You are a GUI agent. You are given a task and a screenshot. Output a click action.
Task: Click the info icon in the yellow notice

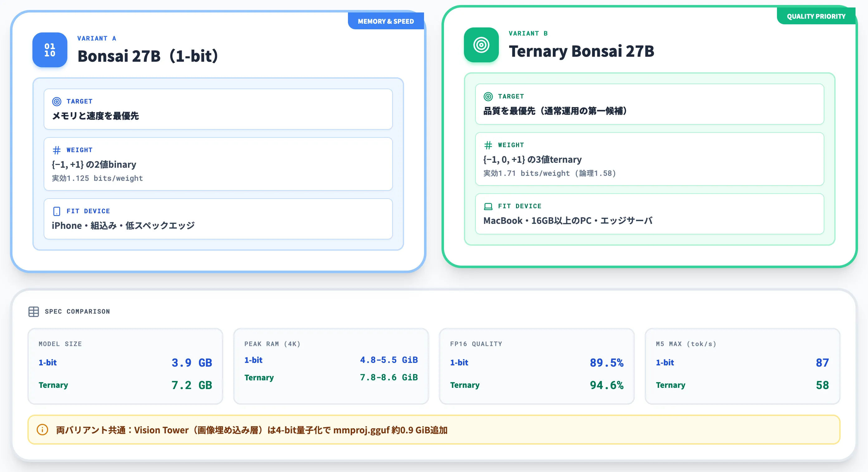point(42,430)
